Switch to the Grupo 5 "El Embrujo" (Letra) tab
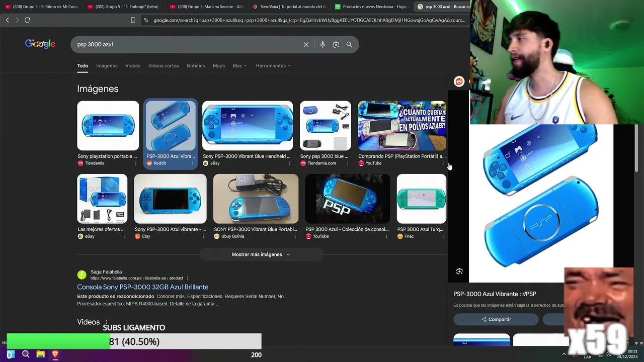The image size is (644, 362). (123, 7)
